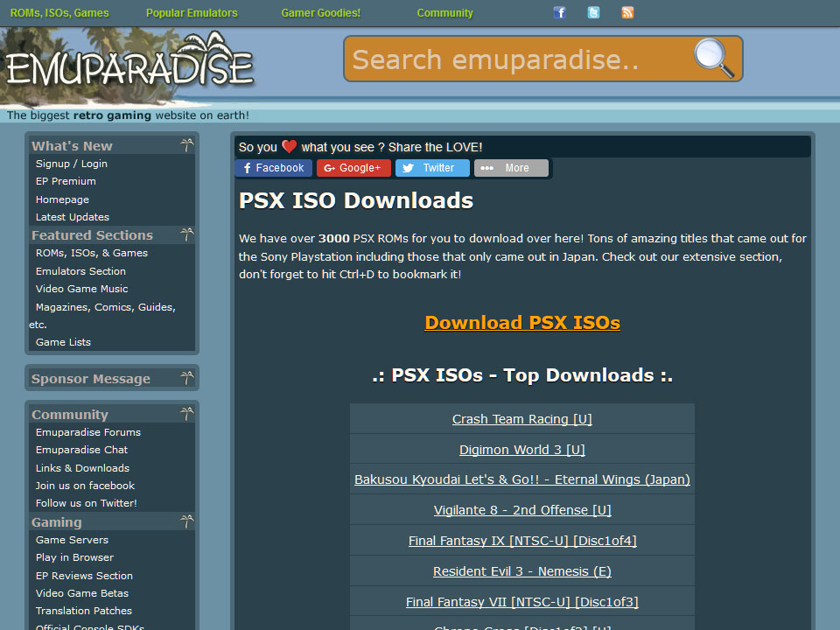840x630 pixels.
Task: Click the palm tree icon beside What's New
Action: pyautogui.click(x=186, y=145)
